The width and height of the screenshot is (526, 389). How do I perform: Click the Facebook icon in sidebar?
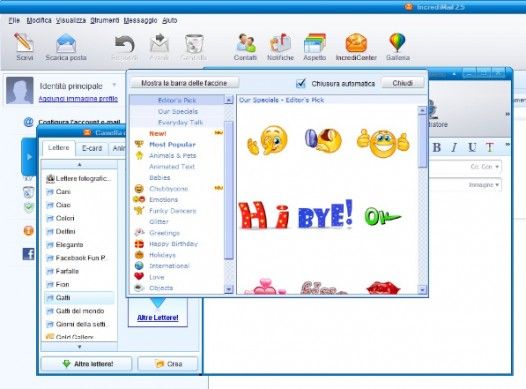click(x=29, y=254)
